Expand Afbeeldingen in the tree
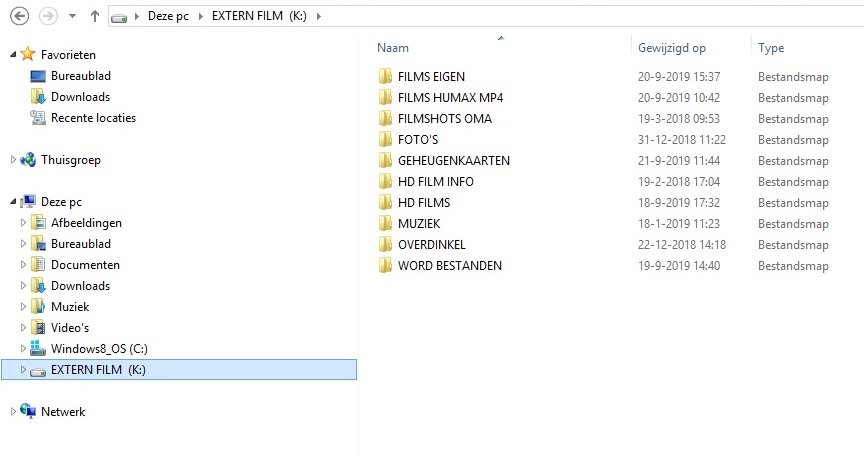This screenshot has height=456, width=864. click(23, 222)
